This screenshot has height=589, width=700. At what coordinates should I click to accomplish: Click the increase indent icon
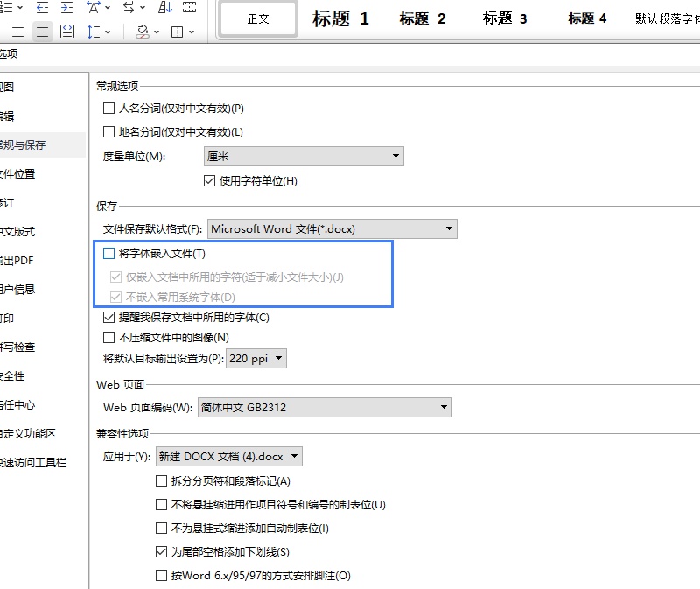pos(67,7)
